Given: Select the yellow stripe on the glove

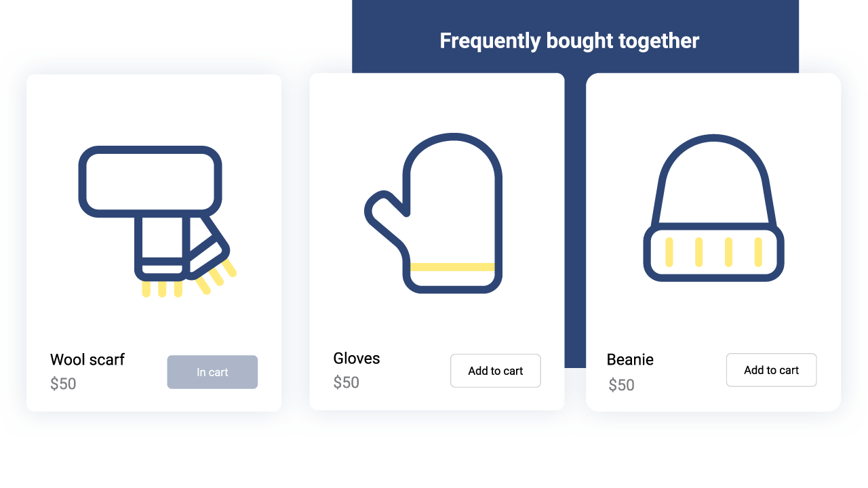Looking at the screenshot, I should tap(452, 266).
